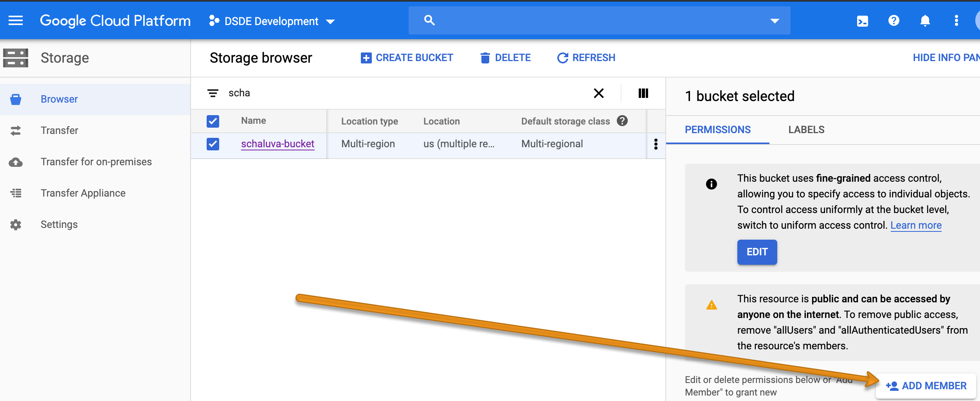Expand the search bar dropdown arrow
Viewport: 980px width, 401px height.
point(775,21)
